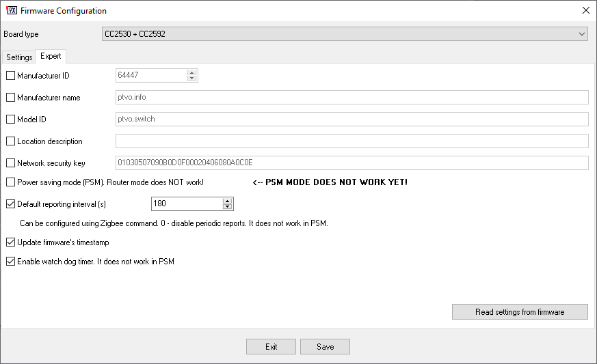597x364 pixels.
Task: Open the Board type dropdown
Action: click(345, 34)
